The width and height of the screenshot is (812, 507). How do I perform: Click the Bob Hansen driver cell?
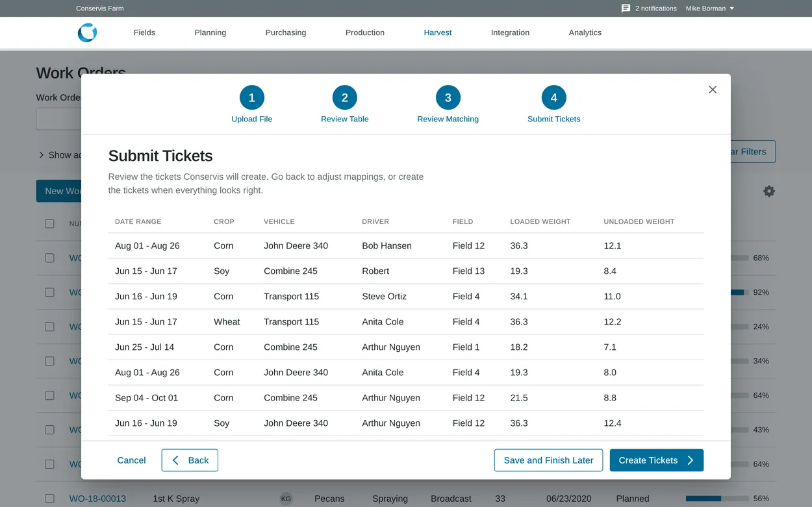[x=387, y=245]
